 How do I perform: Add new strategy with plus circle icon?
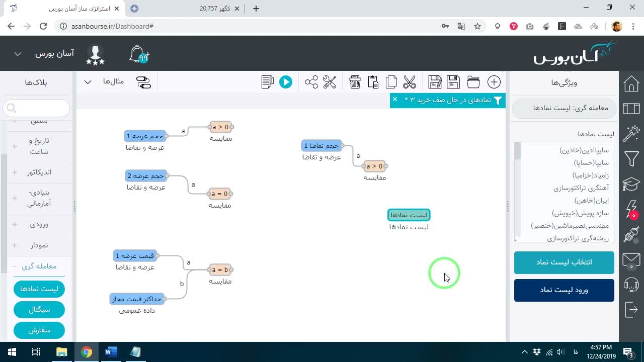(494, 82)
